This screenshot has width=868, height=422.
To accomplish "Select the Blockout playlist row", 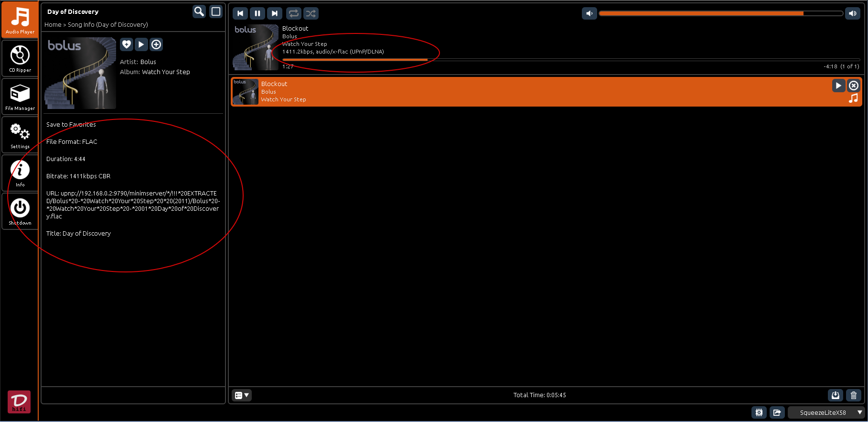I will pos(547,92).
